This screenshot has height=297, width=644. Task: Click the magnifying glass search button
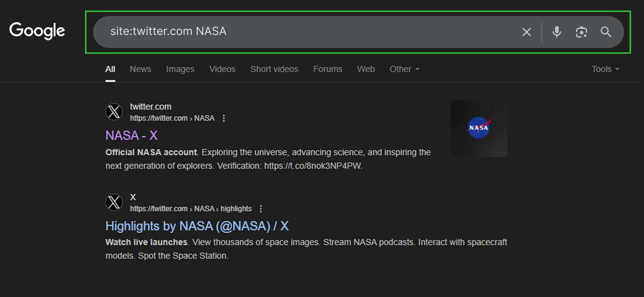[606, 32]
